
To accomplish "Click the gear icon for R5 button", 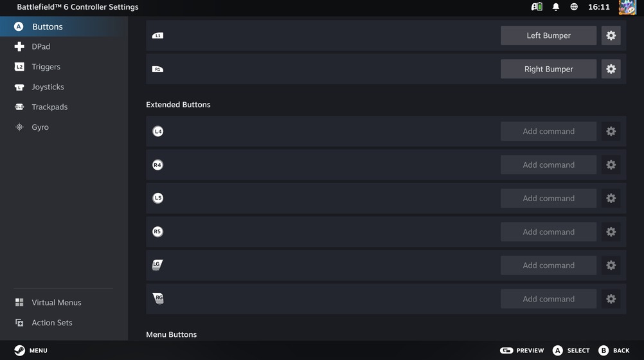I will [611, 232].
